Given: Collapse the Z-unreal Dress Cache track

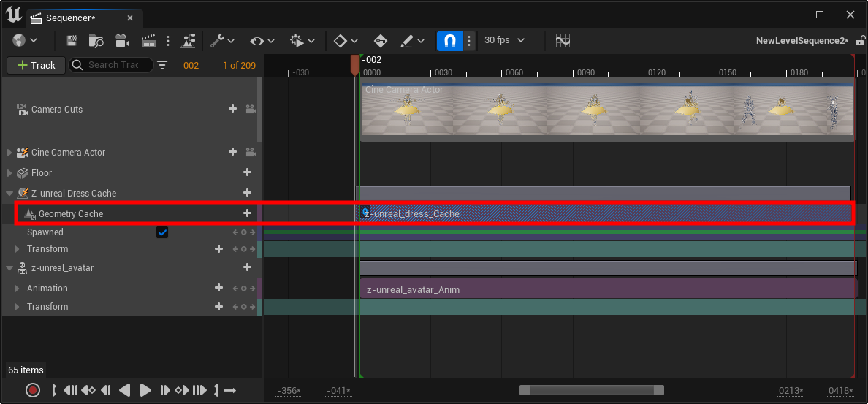Looking at the screenshot, I should (9, 193).
